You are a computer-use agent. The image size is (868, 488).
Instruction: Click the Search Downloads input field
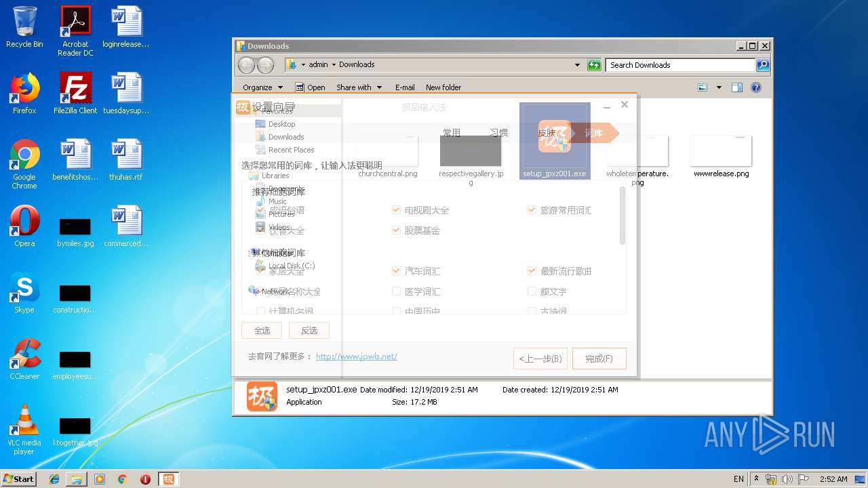(x=680, y=65)
